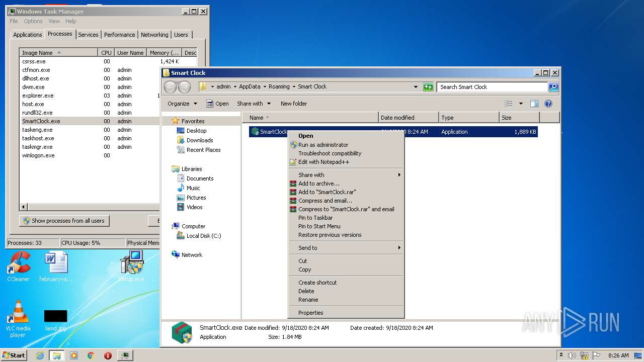Open Videos library
The width and height of the screenshot is (644, 362).
[x=194, y=207]
